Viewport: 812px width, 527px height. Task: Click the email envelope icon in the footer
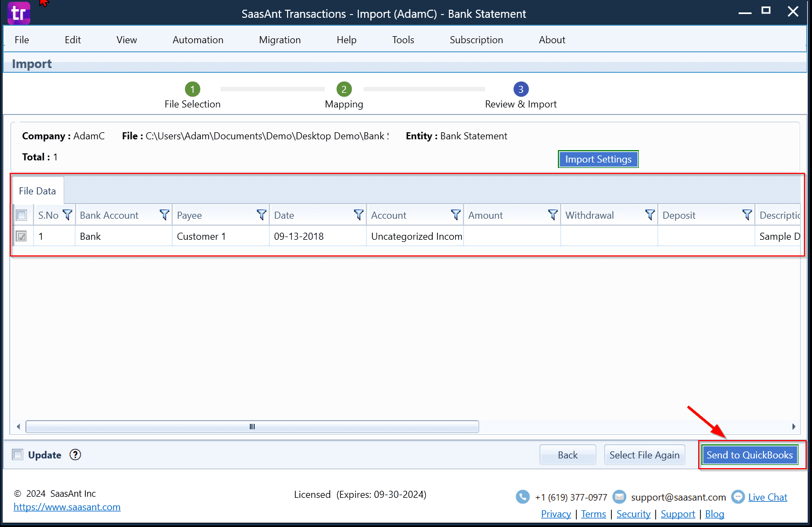(x=619, y=497)
